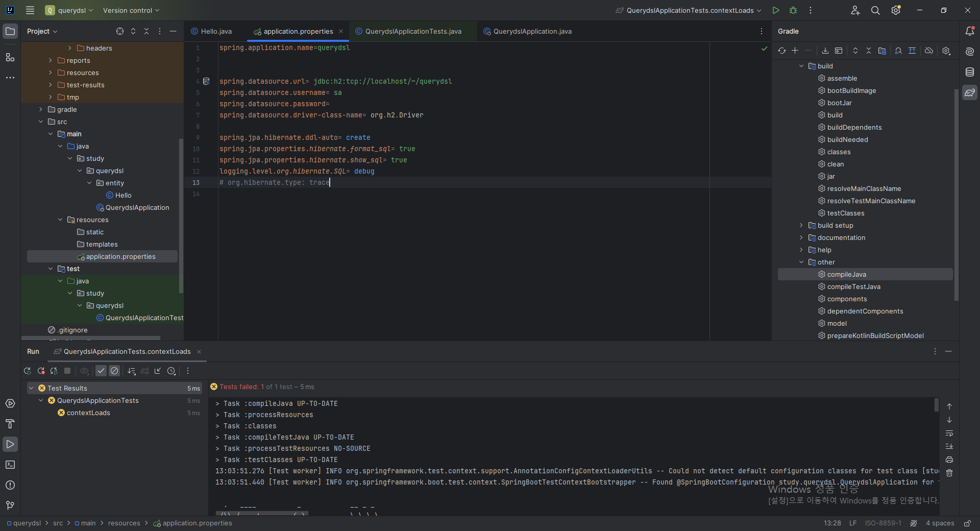Click the plus icon in Gradle toolbar
Screen dimensions: 980x531
click(795, 51)
